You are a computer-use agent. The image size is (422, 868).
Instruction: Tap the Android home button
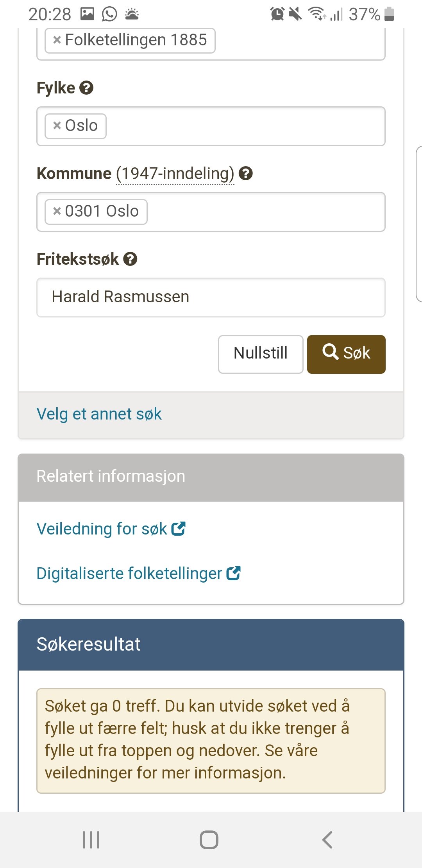[x=209, y=839]
